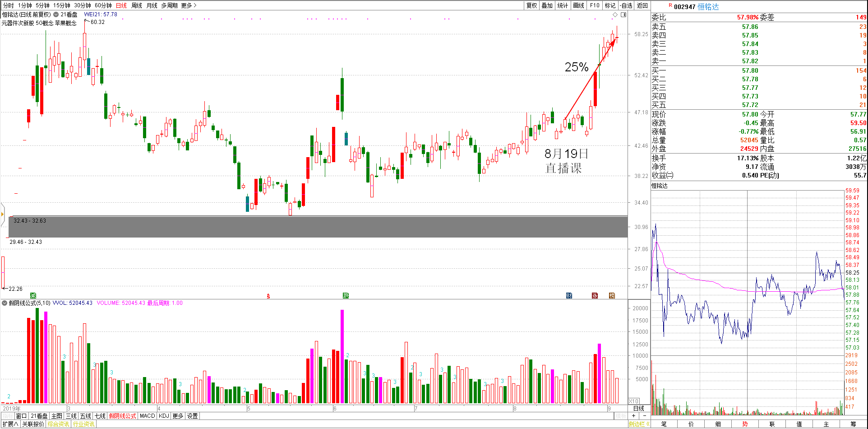Click the 返回 button in top toolbar
Image resolution: width=868 pixels, height=429 pixels.
click(x=642, y=5)
